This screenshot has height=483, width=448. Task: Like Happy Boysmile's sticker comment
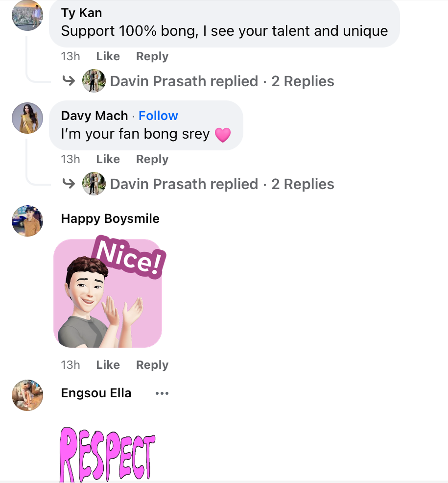(108, 365)
